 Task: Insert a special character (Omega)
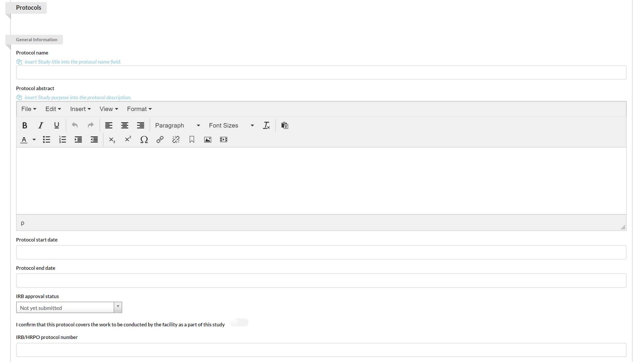point(144,140)
